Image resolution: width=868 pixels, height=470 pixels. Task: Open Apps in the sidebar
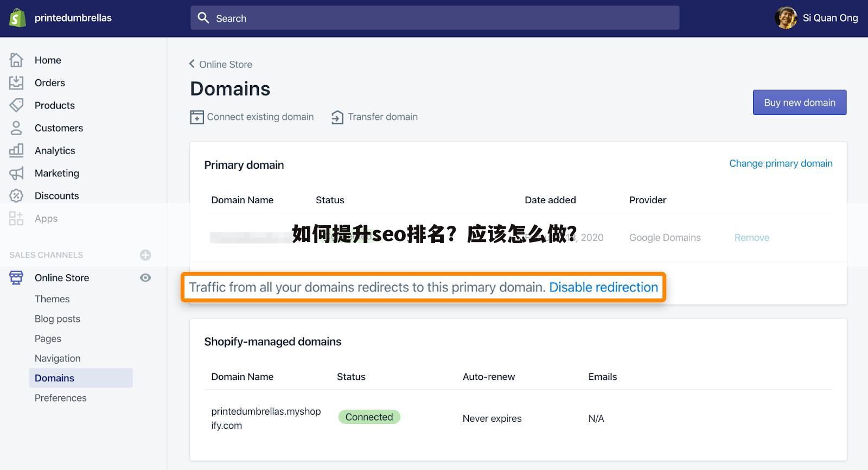46,219
